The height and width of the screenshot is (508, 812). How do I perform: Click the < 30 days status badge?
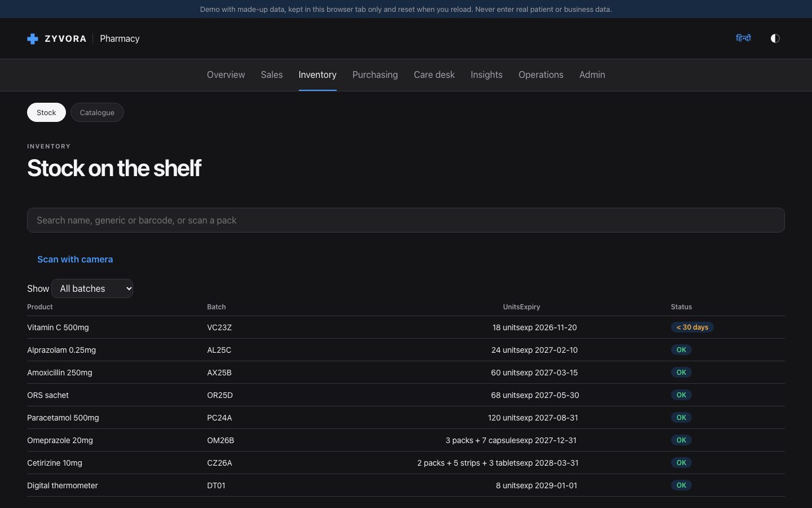click(x=692, y=327)
